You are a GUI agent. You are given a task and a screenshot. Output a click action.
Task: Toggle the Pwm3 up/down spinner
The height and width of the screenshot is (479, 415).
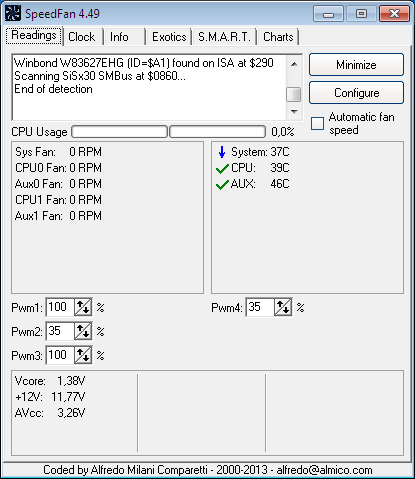pyautogui.click(x=83, y=355)
